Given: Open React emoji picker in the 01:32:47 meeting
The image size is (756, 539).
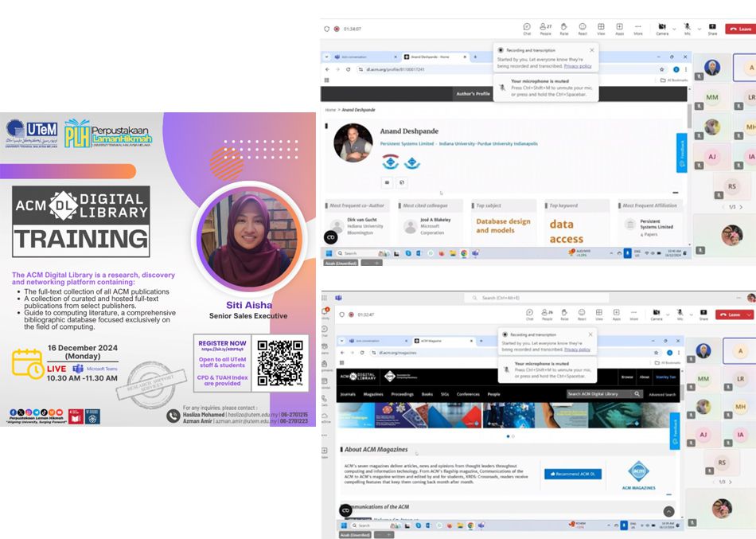Looking at the screenshot, I should tap(582, 314).
